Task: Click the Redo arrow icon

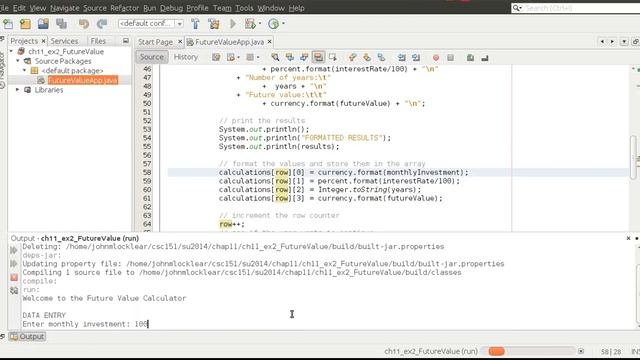Action: point(102,24)
